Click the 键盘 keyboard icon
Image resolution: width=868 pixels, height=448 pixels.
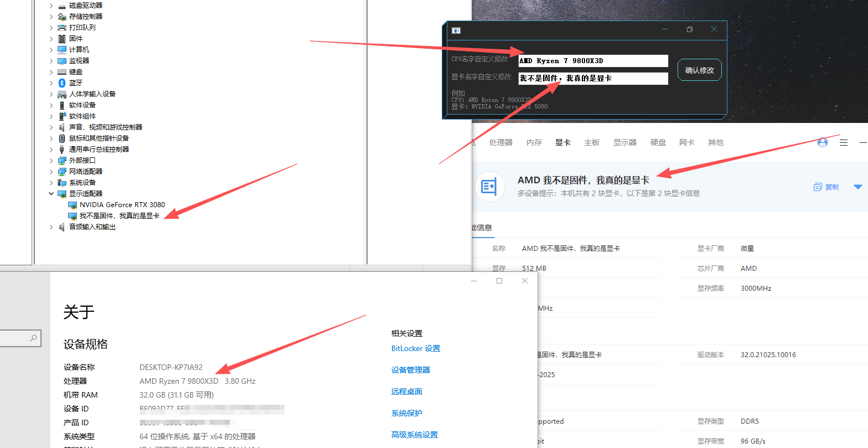click(x=62, y=72)
